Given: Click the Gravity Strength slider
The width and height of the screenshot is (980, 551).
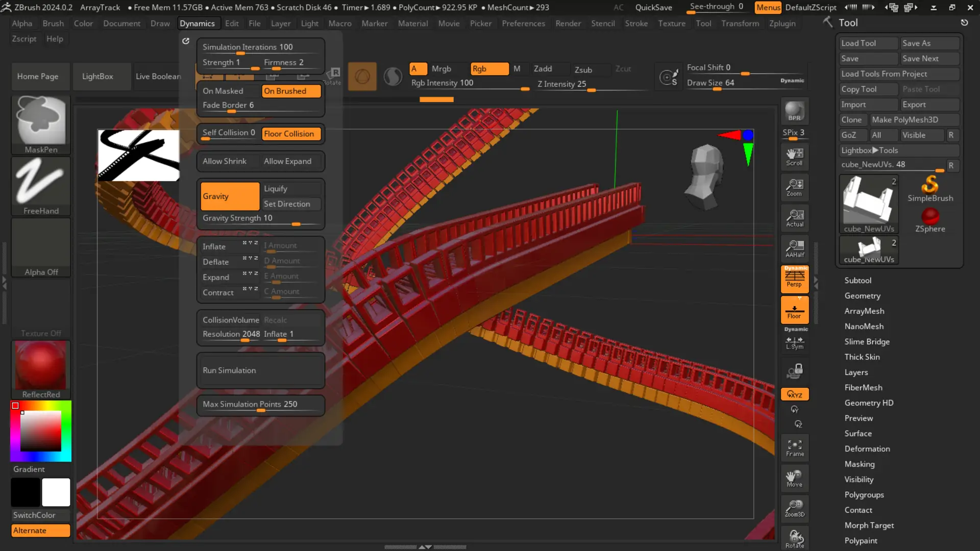Looking at the screenshot, I should (260, 218).
